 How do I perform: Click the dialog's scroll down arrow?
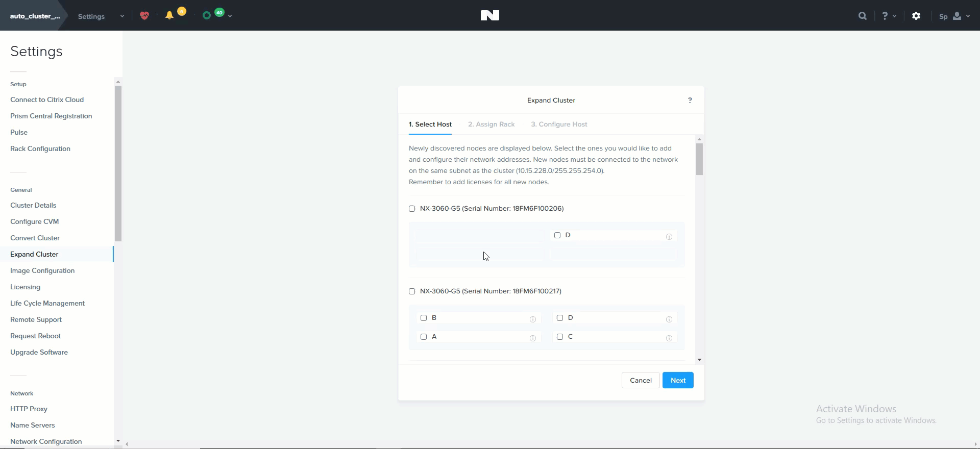click(x=699, y=360)
